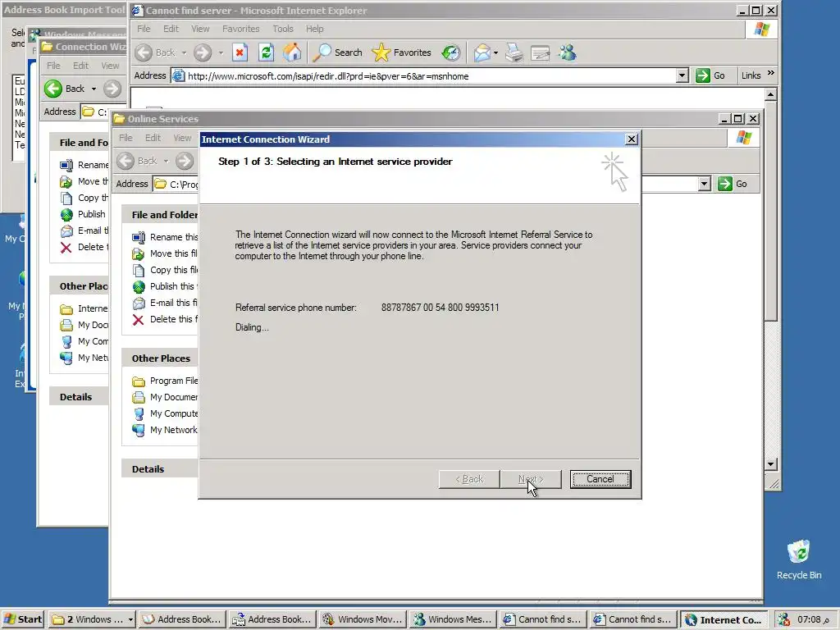The width and height of the screenshot is (840, 630).
Task: Click Windows Messenger tray icon
Action: [783, 619]
